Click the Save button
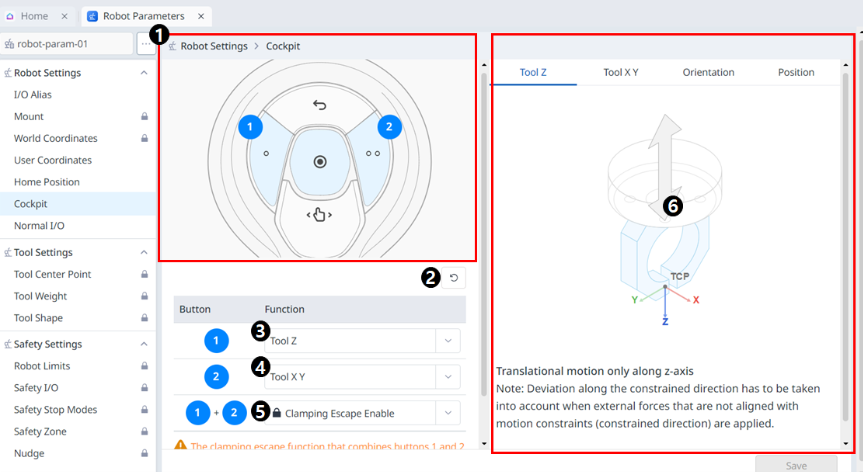 [796, 464]
